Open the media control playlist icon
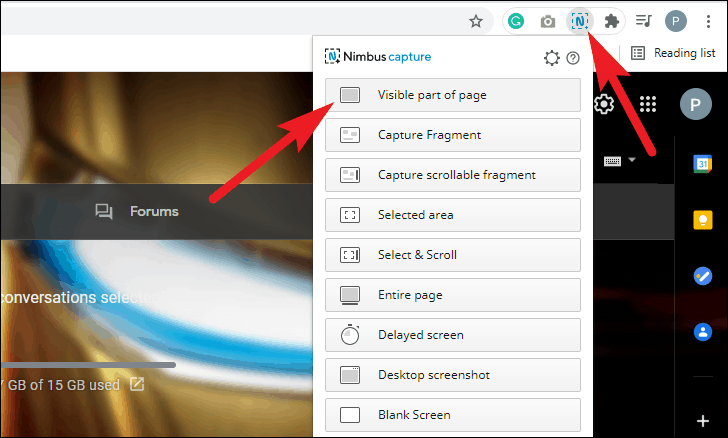Screen dimensions: 728x438 pos(644,21)
